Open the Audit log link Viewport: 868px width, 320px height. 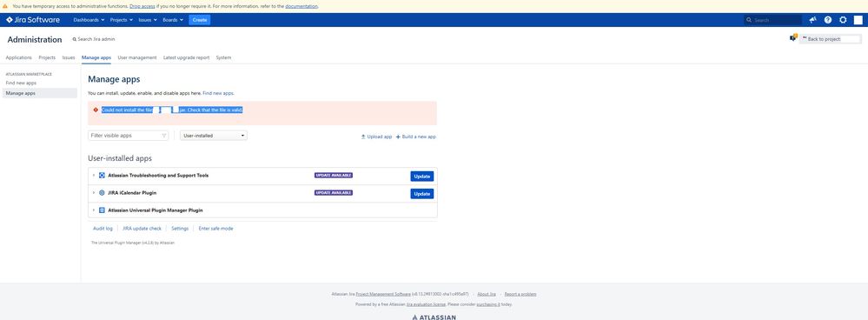(x=103, y=228)
